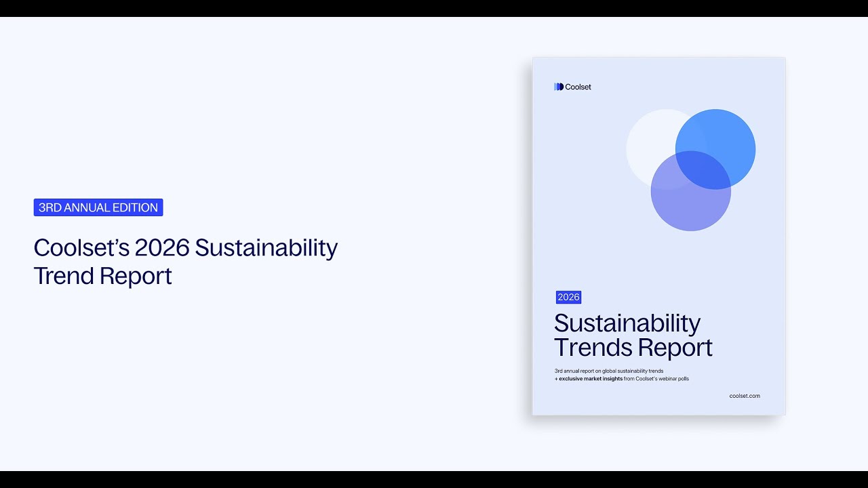Click the "Sustainability Trends Report" cover title
The width and height of the screenshot is (868, 488).
[633, 335]
